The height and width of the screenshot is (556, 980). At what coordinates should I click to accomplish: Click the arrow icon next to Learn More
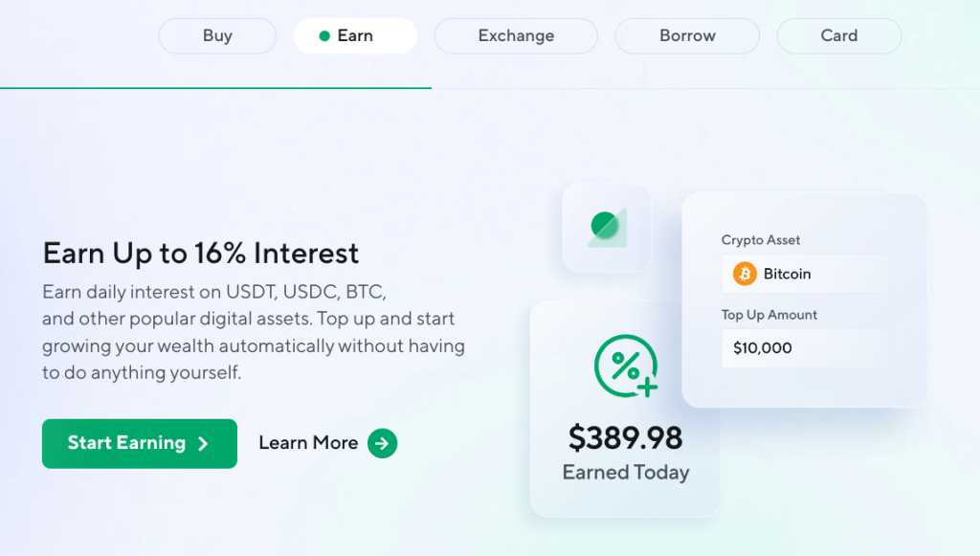pyautogui.click(x=382, y=443)
